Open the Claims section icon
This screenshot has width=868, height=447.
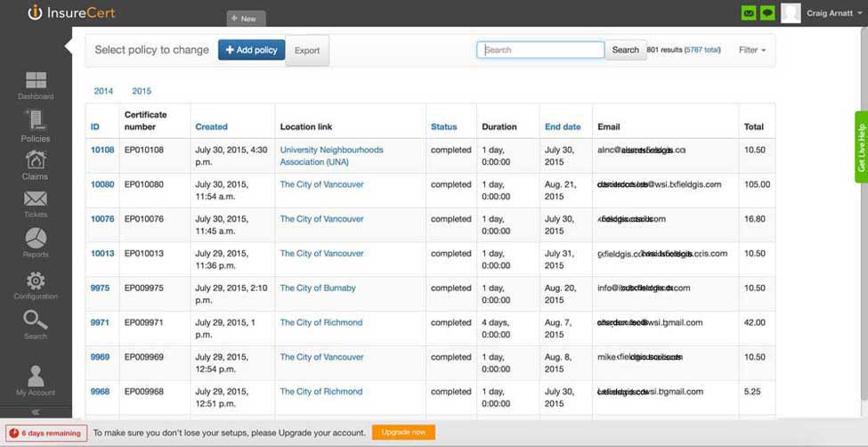(x=36, y=161)
